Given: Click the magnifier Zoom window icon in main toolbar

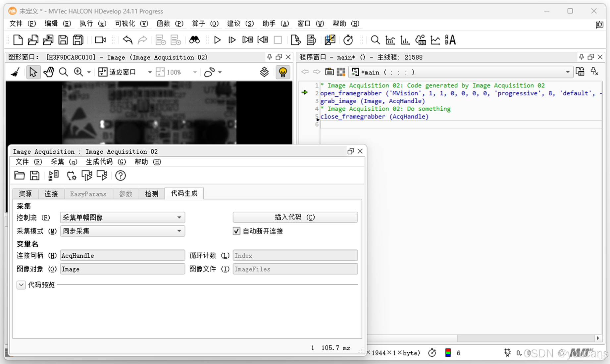Looking at the screenshot, I should [x=375, y=40].
